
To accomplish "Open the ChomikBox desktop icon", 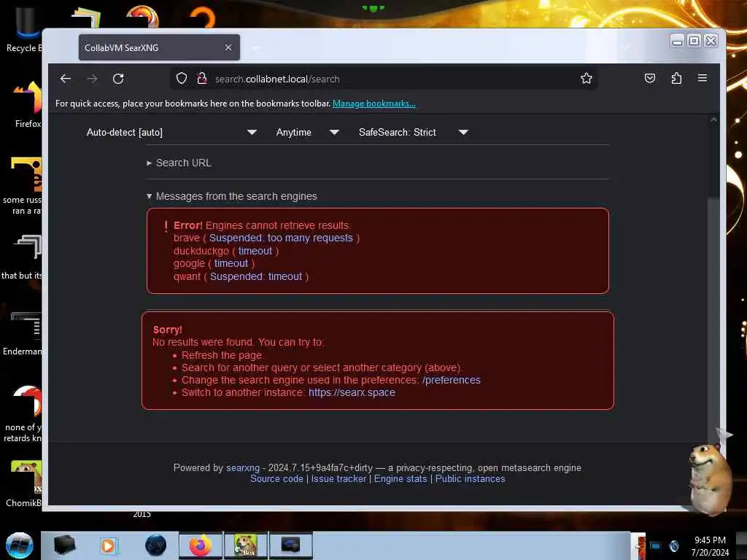I will pos(24,483).
